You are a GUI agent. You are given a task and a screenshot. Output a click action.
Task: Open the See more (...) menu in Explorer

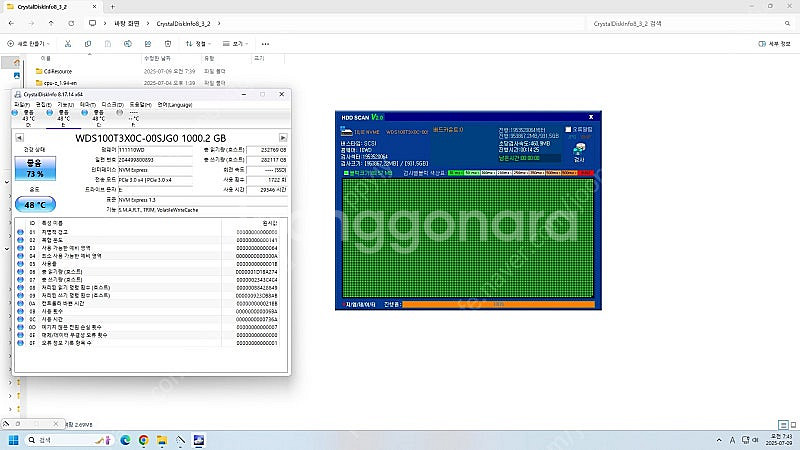pos(265,44)
